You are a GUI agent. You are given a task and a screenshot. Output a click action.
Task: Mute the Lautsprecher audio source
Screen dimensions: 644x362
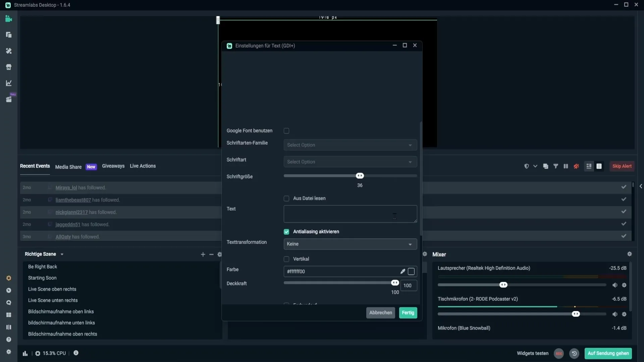[615, 285]
